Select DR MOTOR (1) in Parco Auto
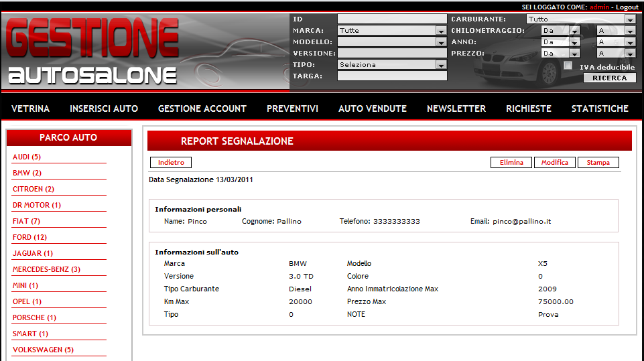The image size is (644, 361). (37, 205)
